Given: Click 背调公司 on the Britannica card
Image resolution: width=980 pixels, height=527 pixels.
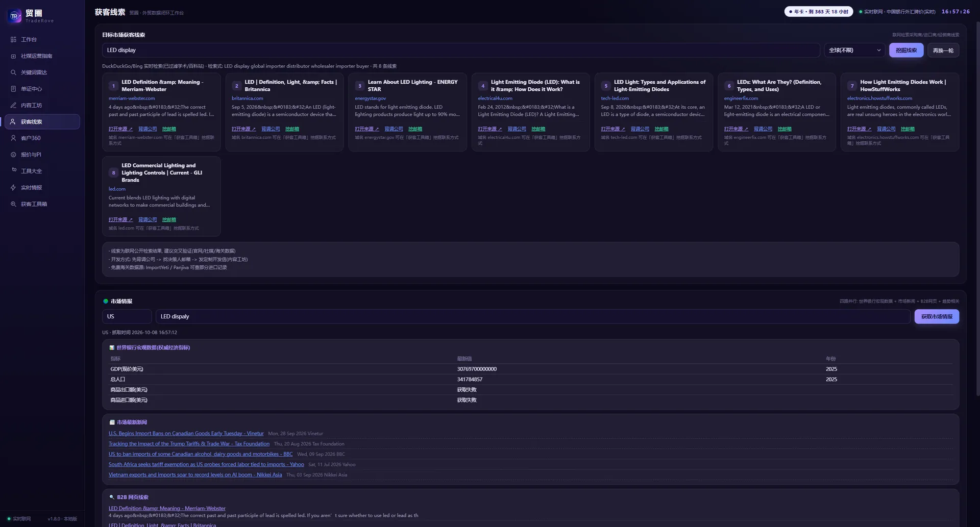Looking at the screenshot, I should [x=271, y=129].
